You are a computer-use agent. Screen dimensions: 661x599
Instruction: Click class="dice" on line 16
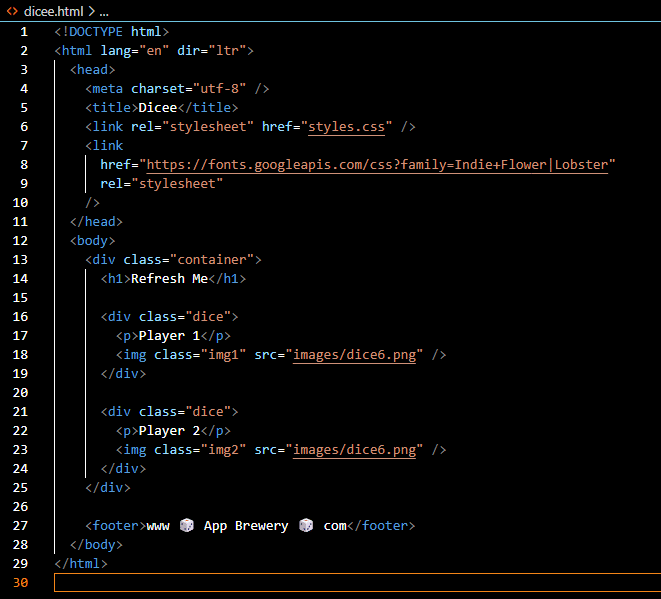pyautogui.click(x=185, y=317)
